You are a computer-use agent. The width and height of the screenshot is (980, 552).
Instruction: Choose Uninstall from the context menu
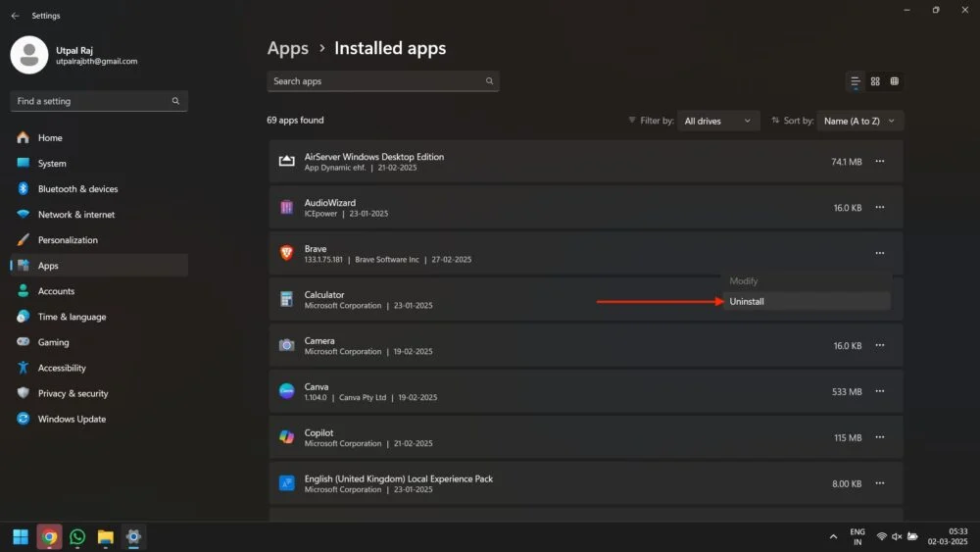807,301
